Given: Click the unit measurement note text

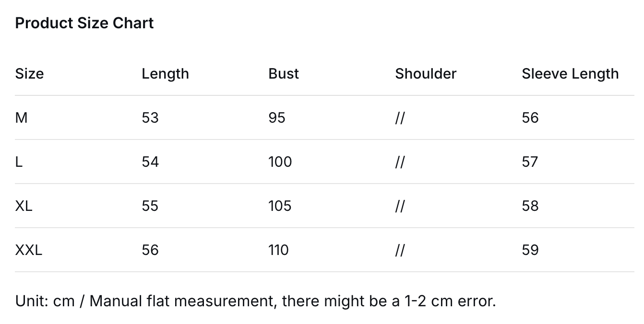Looking at the screenshot, I should tap(255, 301).
